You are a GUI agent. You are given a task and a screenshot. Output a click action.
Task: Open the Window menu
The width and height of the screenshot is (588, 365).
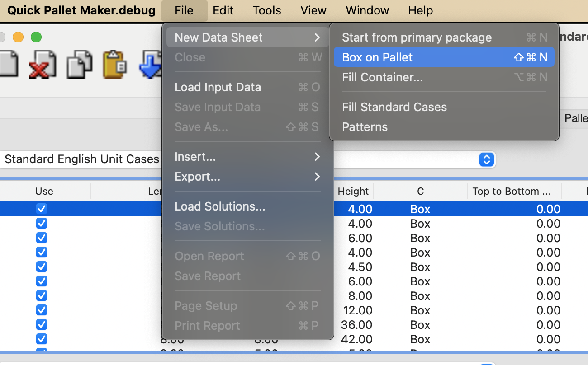click(367, 10)
